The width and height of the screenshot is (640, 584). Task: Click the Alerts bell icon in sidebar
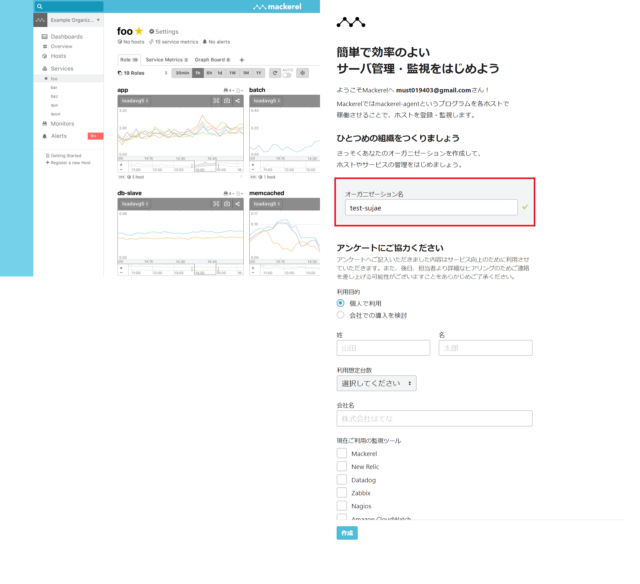pyautogui.click(x=44, y=136)
